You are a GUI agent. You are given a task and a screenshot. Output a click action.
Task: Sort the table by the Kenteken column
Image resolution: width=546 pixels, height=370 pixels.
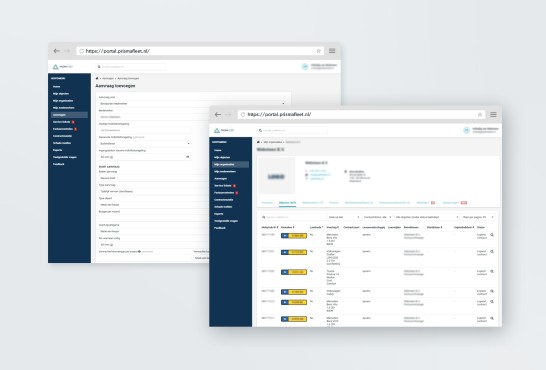pos(288,227)
